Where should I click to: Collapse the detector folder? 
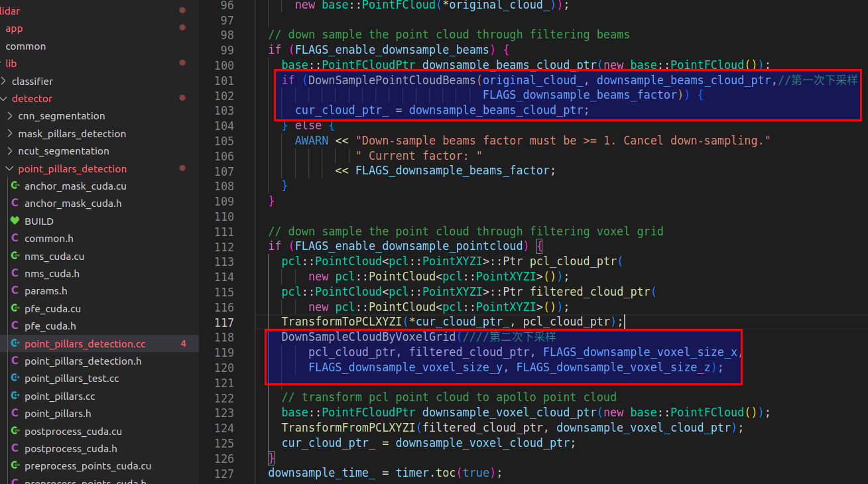click(x=4, y=99)
